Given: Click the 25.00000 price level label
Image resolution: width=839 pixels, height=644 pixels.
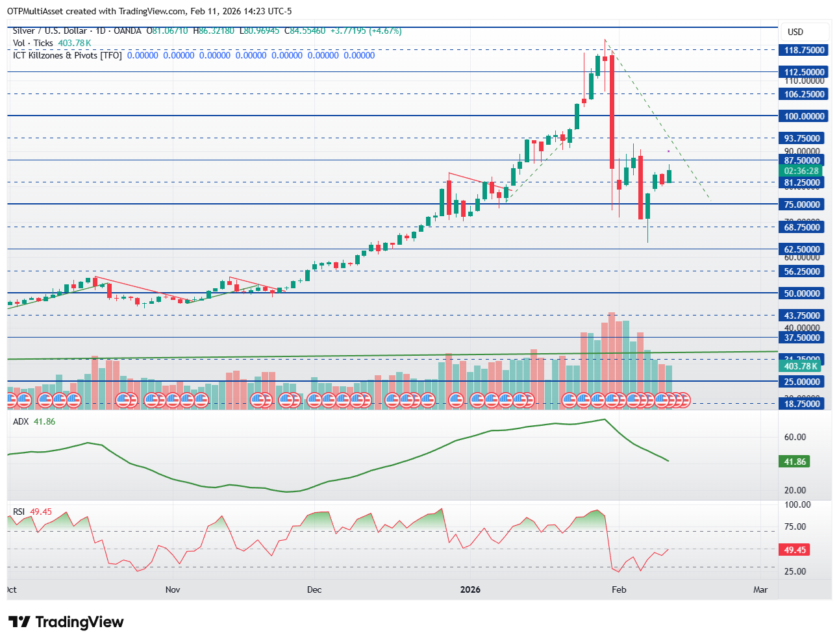Looking at the screenshot, I should tap(803, 382).
